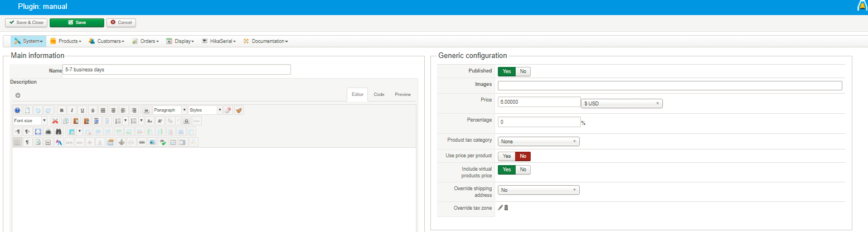Click the pencil icon for Override tax zone
868x232 pixels.
point(500,207)
